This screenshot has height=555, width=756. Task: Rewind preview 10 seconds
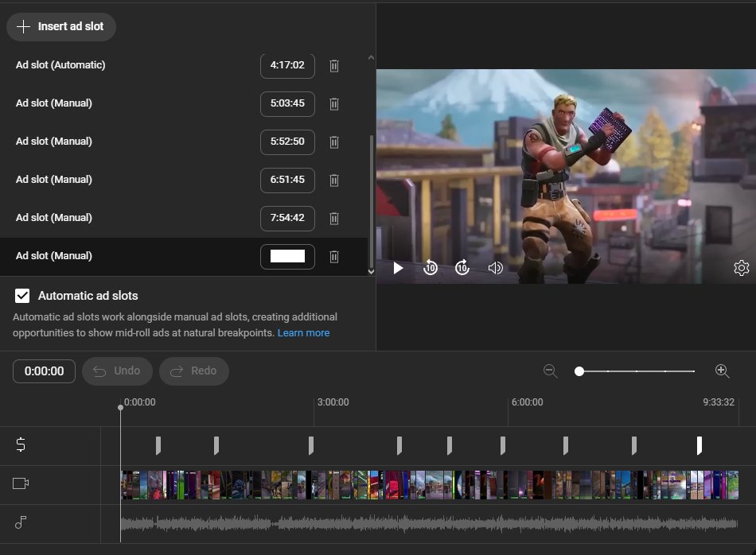point(430,267)
